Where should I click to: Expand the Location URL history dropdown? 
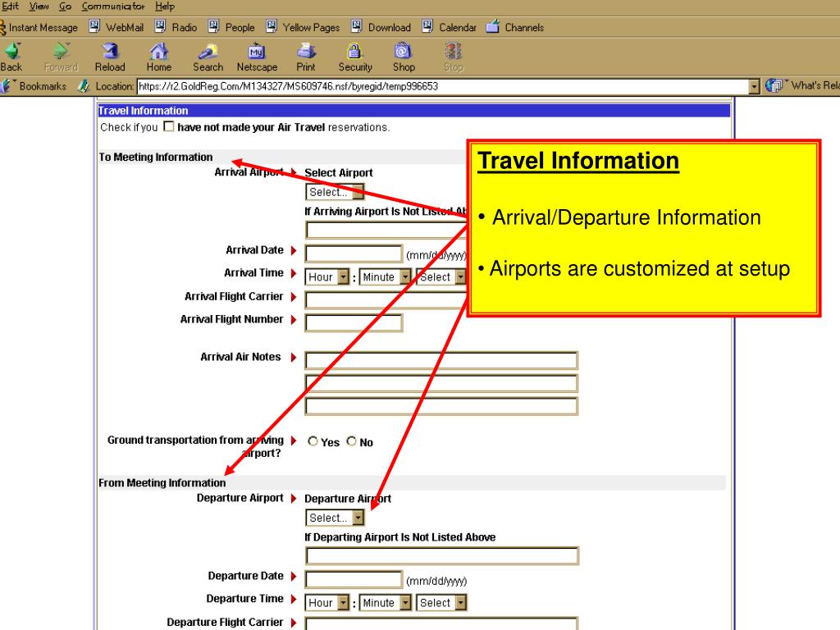pyautogui.click(x=755, y=86)
